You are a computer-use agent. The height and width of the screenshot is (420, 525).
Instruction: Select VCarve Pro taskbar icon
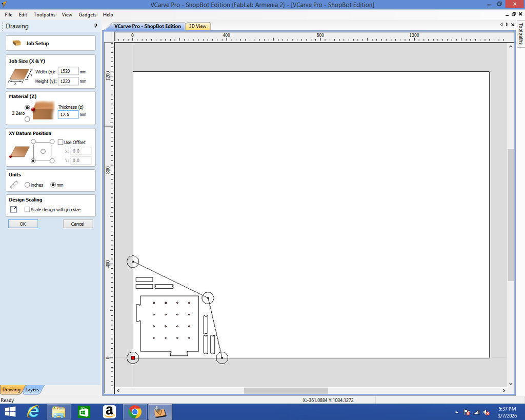(160, 412)
